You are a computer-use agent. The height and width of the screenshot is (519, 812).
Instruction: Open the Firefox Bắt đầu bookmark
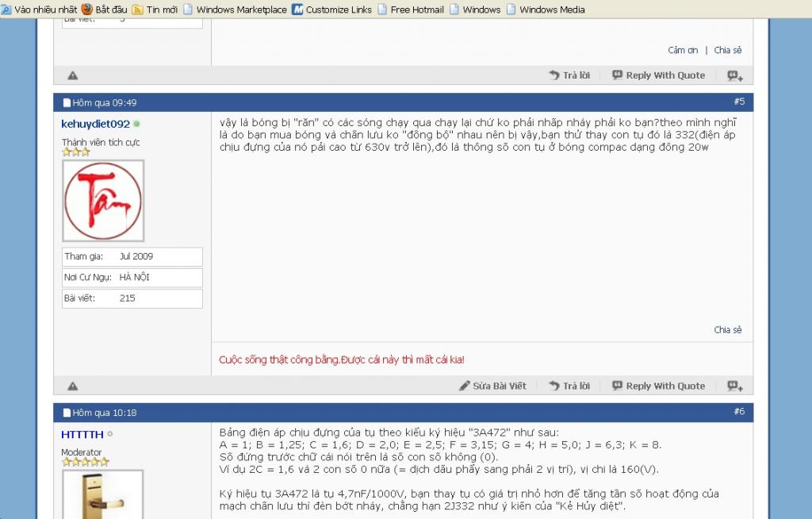(104, 10)
